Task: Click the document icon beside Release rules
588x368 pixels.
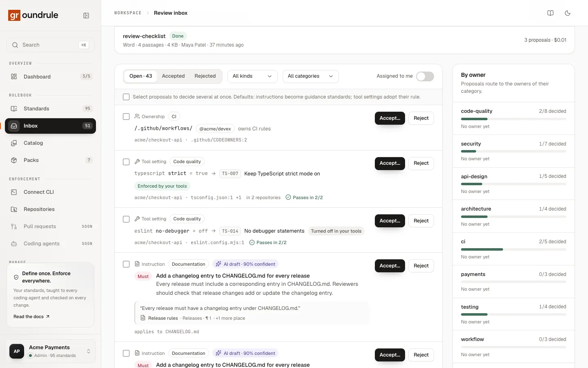Action: click(143, 318)
